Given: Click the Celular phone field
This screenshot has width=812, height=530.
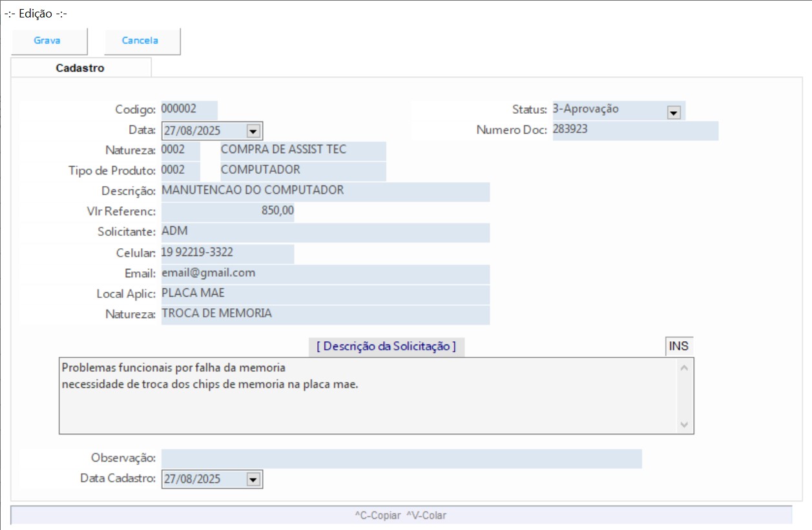Looking at the screenshot, I should point(227,253).
